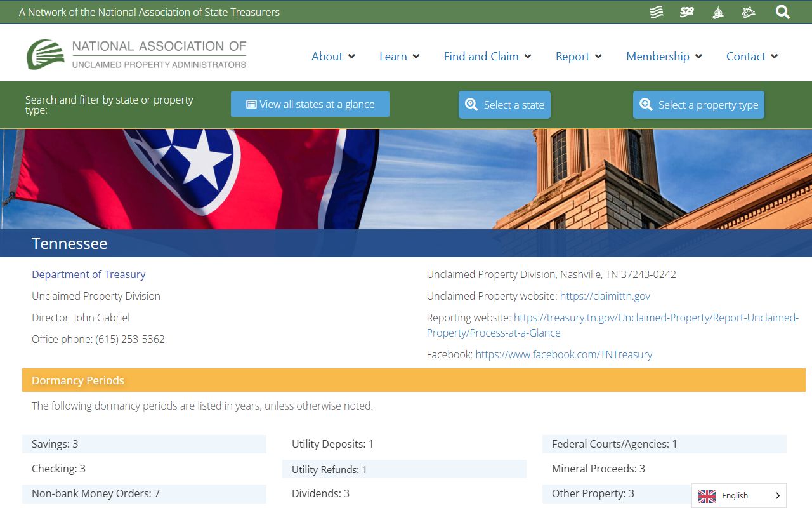Click the 'Checking: 3' row

click(144, 469)
